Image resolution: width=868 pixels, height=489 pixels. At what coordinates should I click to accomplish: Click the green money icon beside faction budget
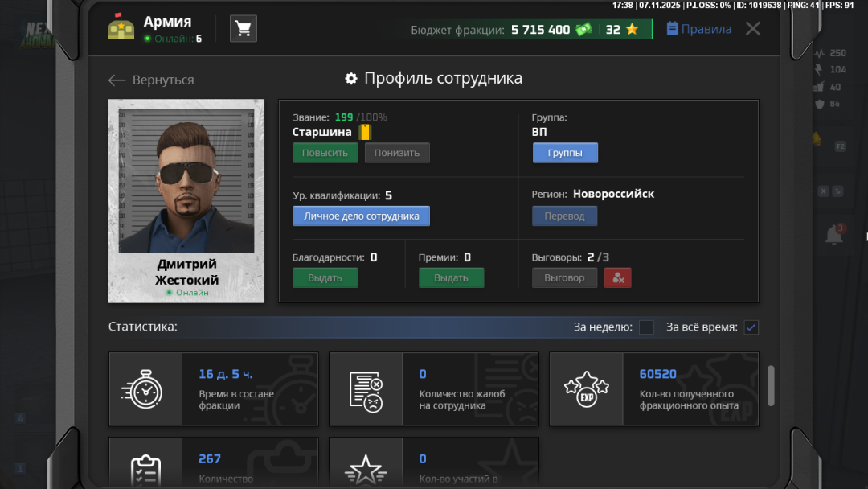point(583,30)
